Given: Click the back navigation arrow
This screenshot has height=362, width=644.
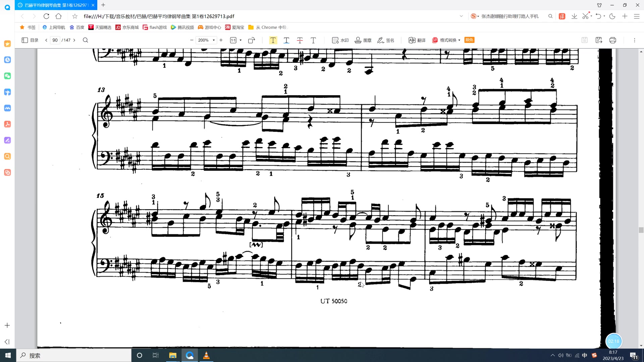Looking at the screenshot, I should point(22,16).
